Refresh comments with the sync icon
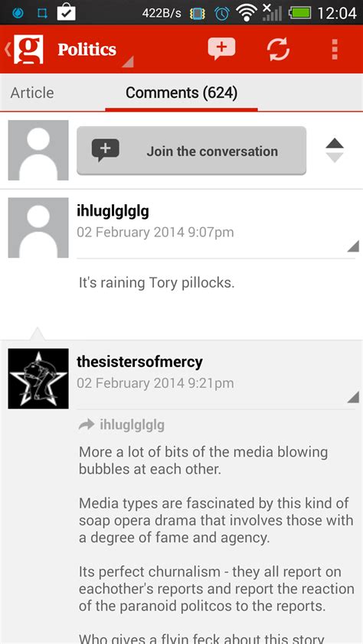 tap(278, 49)
